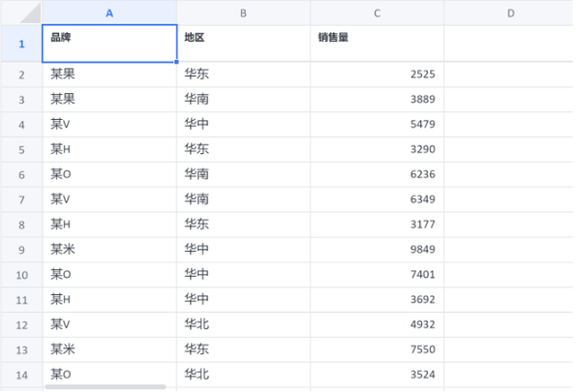
Task: Select the sales value 2525 cell
Action: click(377, 75)
